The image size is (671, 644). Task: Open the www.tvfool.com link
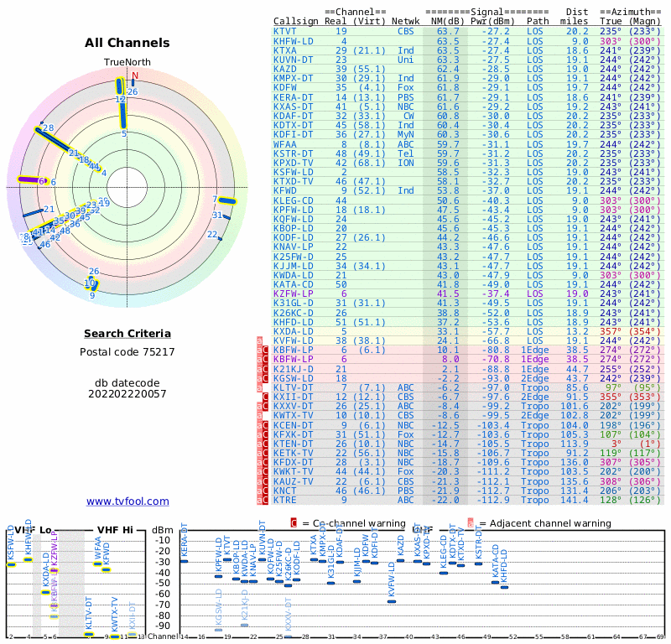127,501
